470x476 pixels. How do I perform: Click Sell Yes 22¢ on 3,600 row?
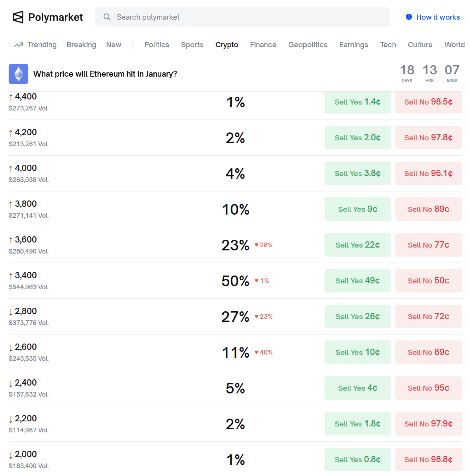[x=358, y=245]
